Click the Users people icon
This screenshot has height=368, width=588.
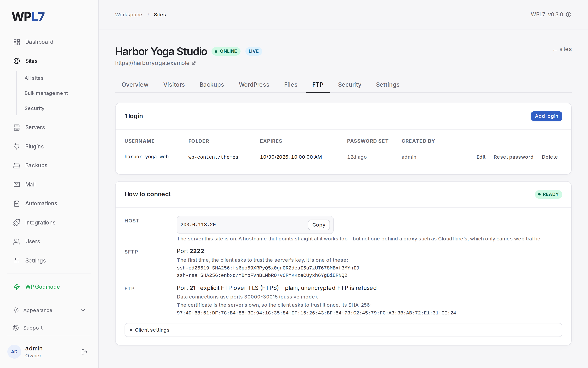coord(17,241)
